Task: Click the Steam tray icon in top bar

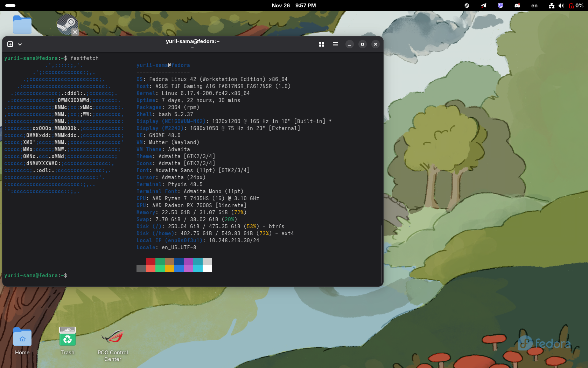Action: (467, 6)
